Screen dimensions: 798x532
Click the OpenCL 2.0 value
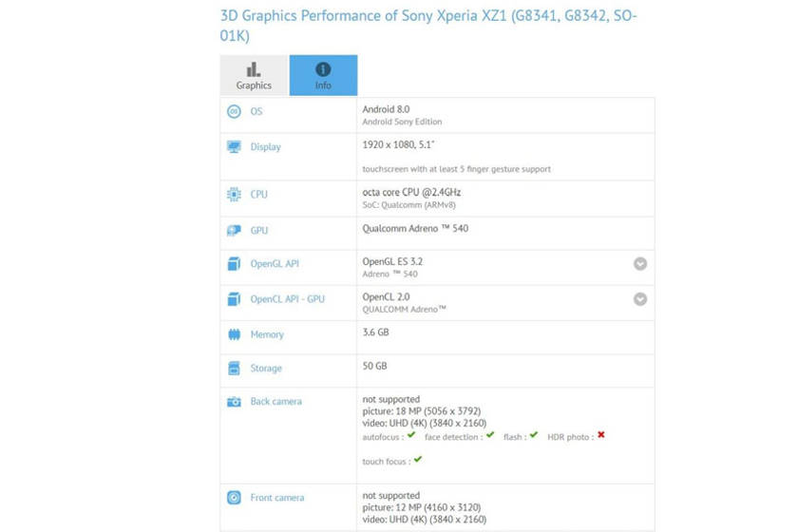[x=387, y=296]
